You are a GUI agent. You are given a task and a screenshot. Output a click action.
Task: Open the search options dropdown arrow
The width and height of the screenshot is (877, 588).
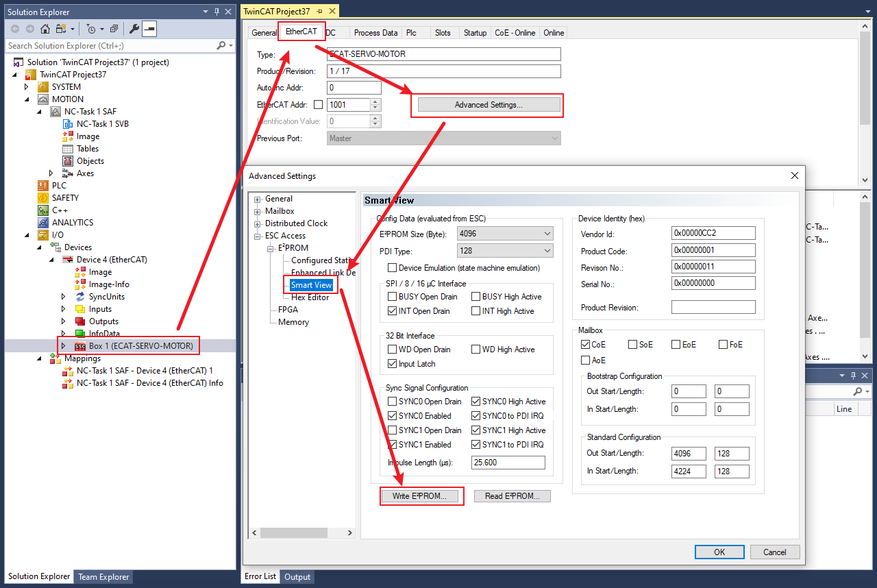coord(230,45)
